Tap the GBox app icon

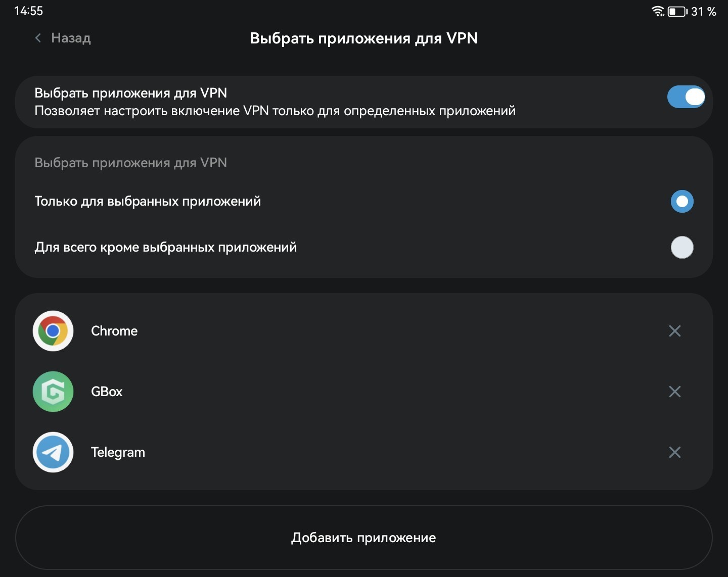tap(53, 392)
